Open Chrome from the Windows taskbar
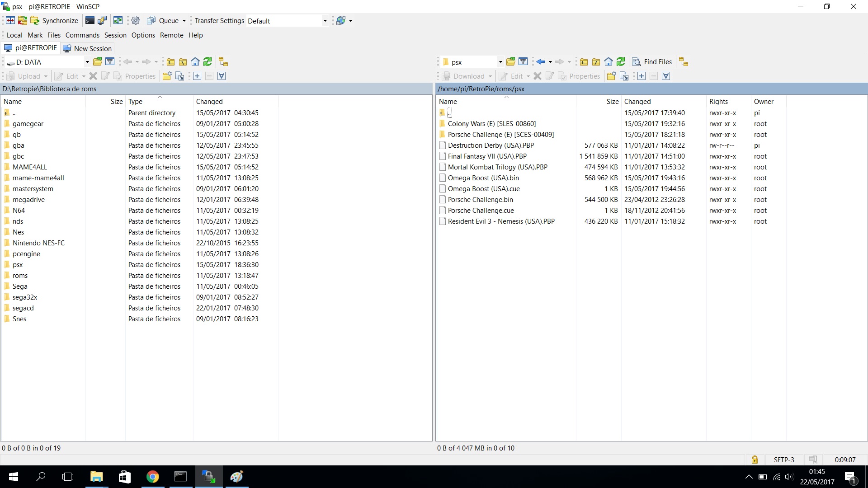The image size is (868, 488). 152,477
